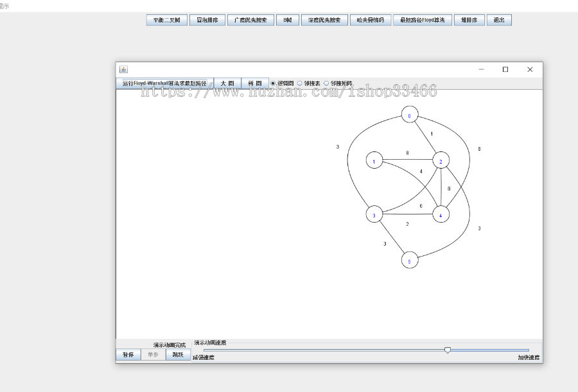This screenshot has width=578, height=392.
Task: Launch the 平衡二叉树 (balanced binary tree) demo
Action: click(x=166, y=19)
